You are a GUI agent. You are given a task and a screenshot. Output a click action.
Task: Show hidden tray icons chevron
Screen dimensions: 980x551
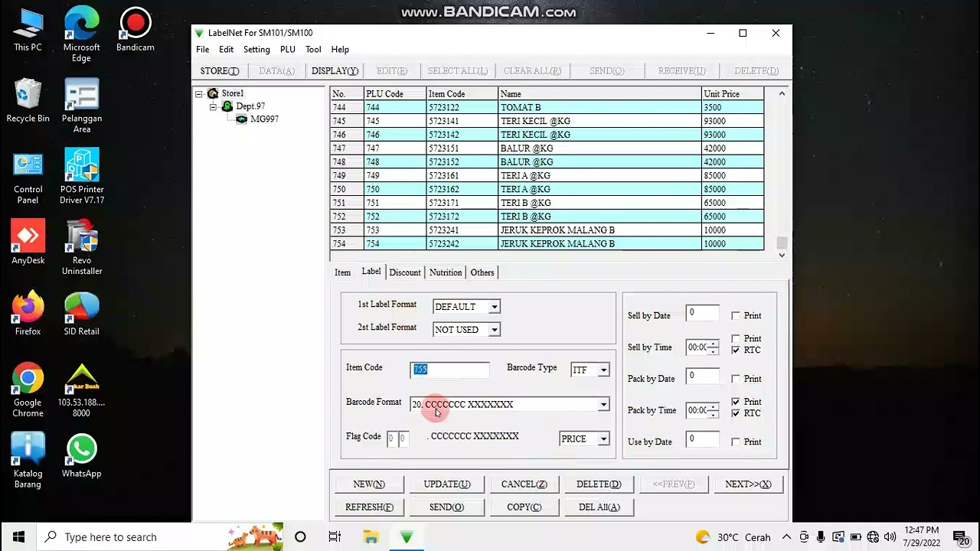click(786, 537)
